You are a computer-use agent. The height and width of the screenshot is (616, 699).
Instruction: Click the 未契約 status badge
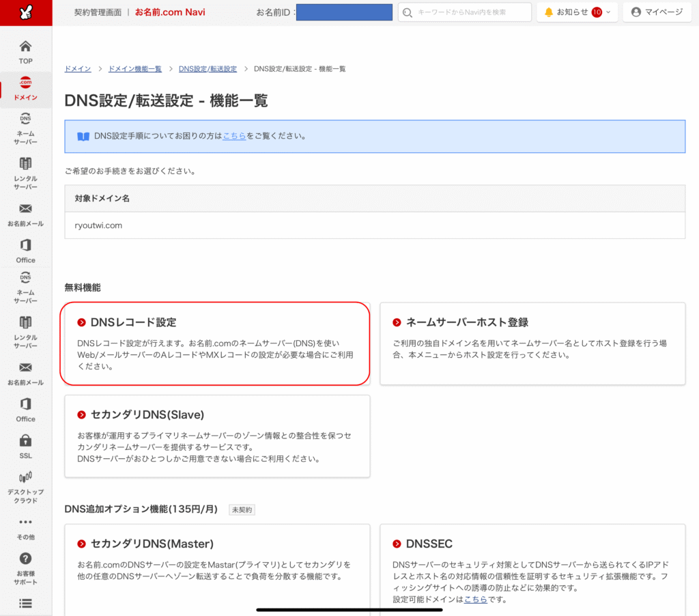[x=242, y=510]
